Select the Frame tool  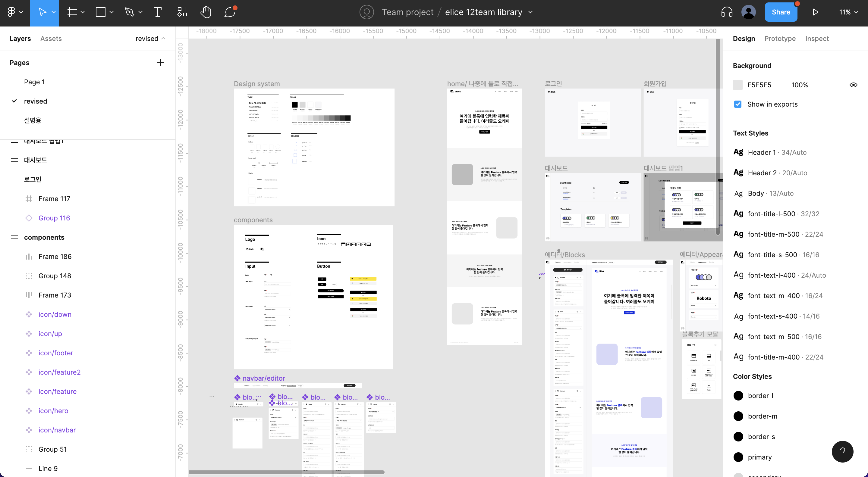tap(72, 12)
